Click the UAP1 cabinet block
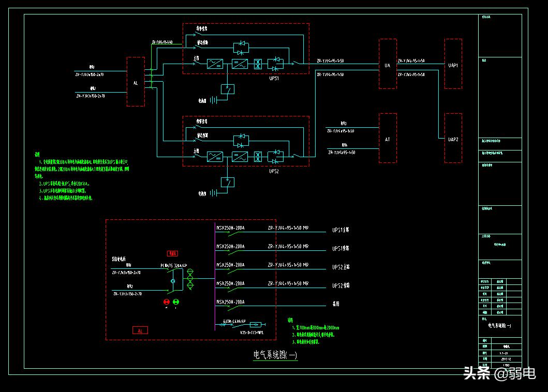This screenshot has width=548, height=392. coord(453,64)
